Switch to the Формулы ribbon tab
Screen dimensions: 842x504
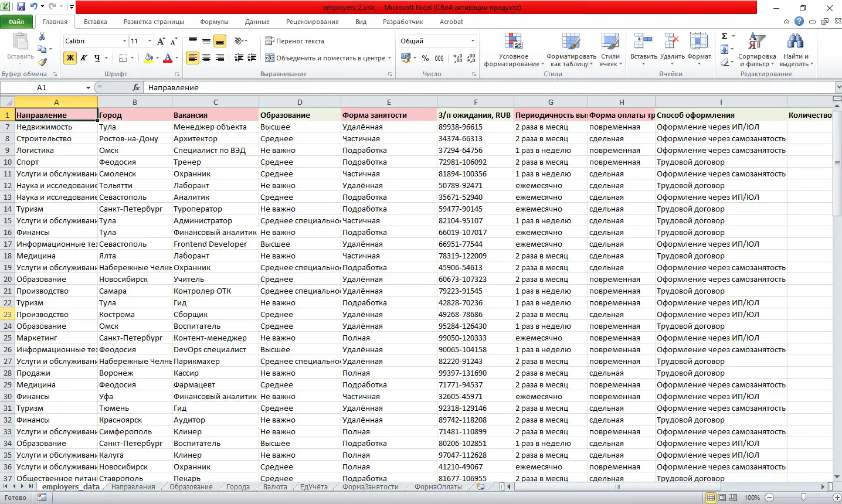pyautogui.click(x=214, y=22)
